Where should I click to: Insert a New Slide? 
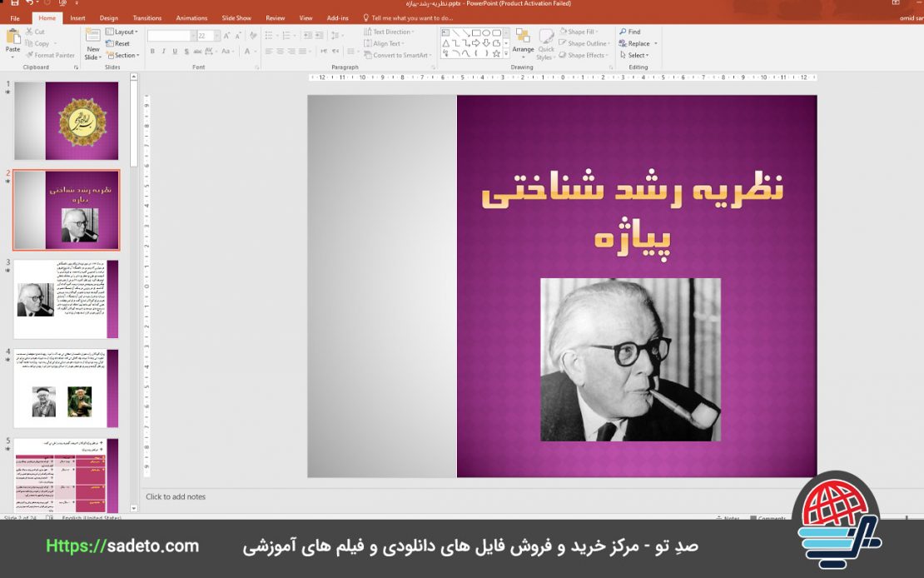[92, 44]
